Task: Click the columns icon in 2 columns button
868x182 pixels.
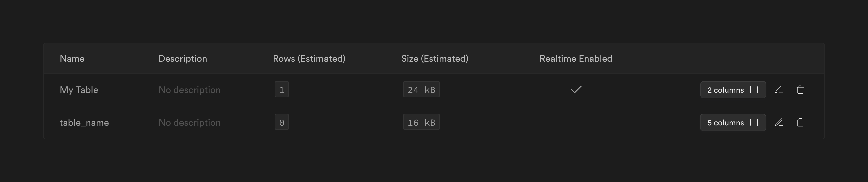Action: (754, 90)
